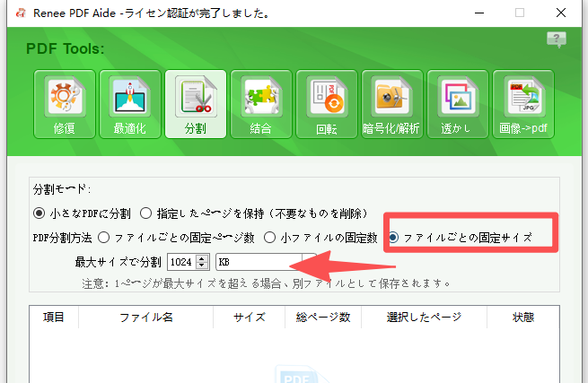The height and width of the screenshot is (383, 588).
Task: Click the 項目 column header
Action: (x=54, y=318)
